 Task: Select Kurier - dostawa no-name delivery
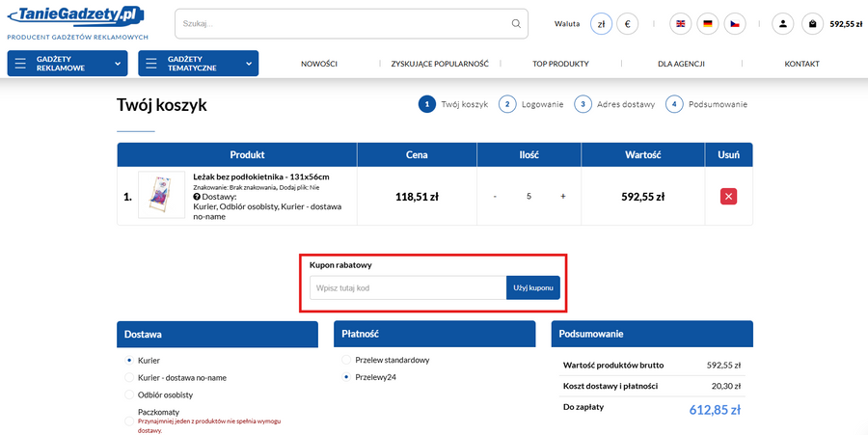[129, 377]
